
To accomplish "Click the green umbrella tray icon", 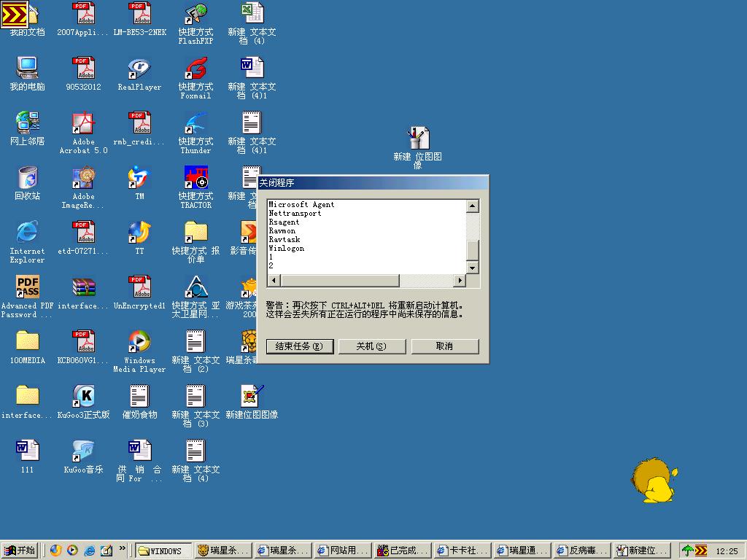I will (x=687, y=551).
